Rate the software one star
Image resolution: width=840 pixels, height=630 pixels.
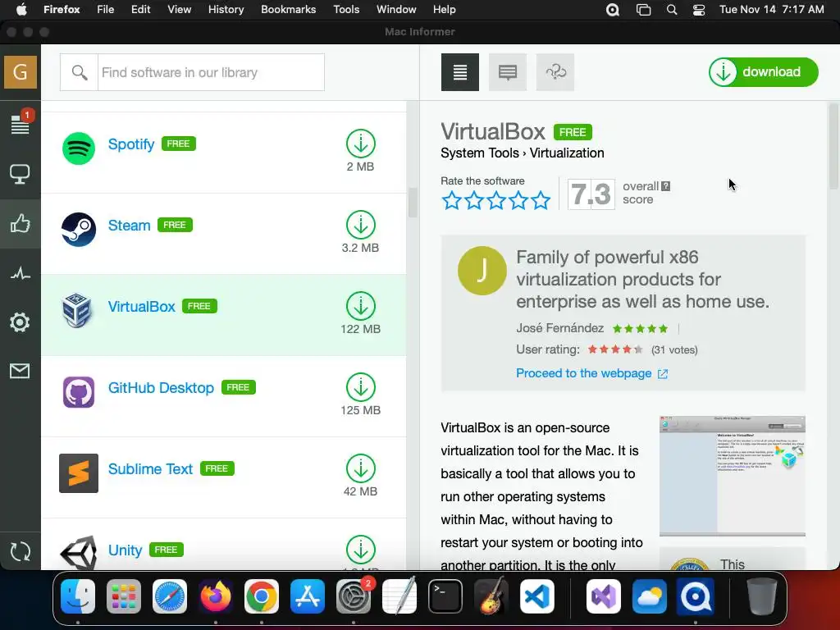[452, 200]
